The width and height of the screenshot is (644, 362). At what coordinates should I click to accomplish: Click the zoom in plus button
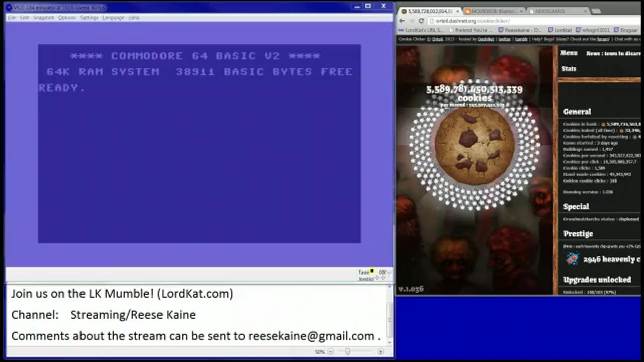click(x=381, y=352)
